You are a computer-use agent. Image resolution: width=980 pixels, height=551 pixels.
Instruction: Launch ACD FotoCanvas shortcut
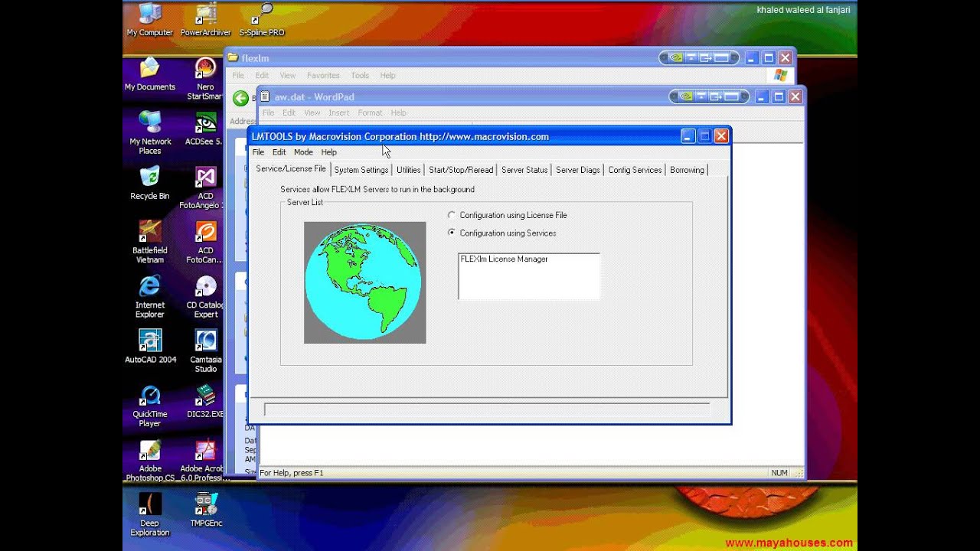(204, 242)
